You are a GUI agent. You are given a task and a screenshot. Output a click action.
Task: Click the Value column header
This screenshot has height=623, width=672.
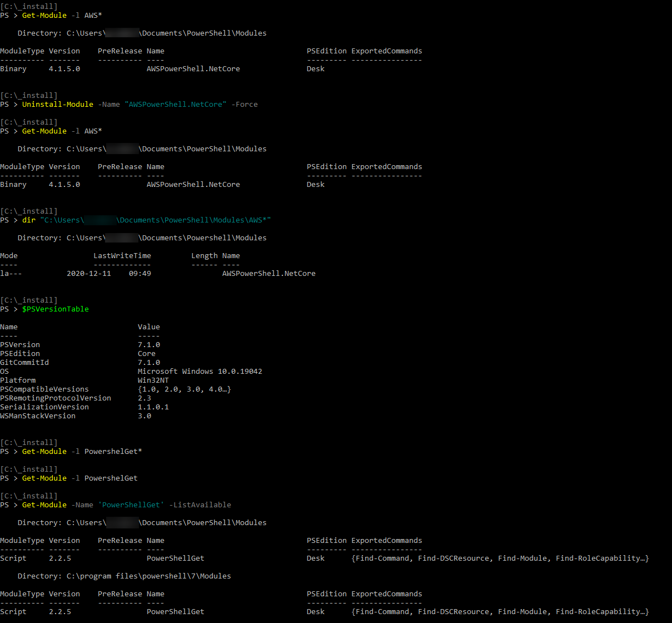tap(149, 327)
